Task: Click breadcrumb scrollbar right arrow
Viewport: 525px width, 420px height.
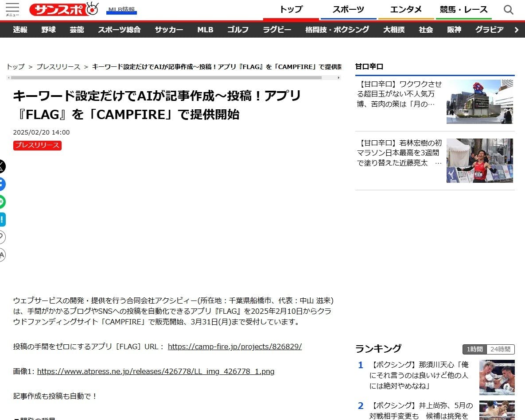Action: (339, 78)
